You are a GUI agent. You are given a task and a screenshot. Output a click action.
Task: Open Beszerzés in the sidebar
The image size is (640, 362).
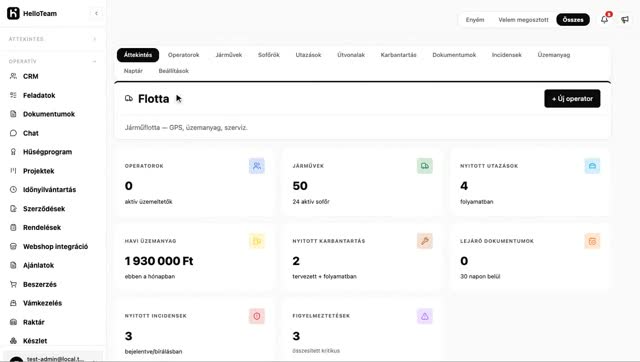[53, 284]
